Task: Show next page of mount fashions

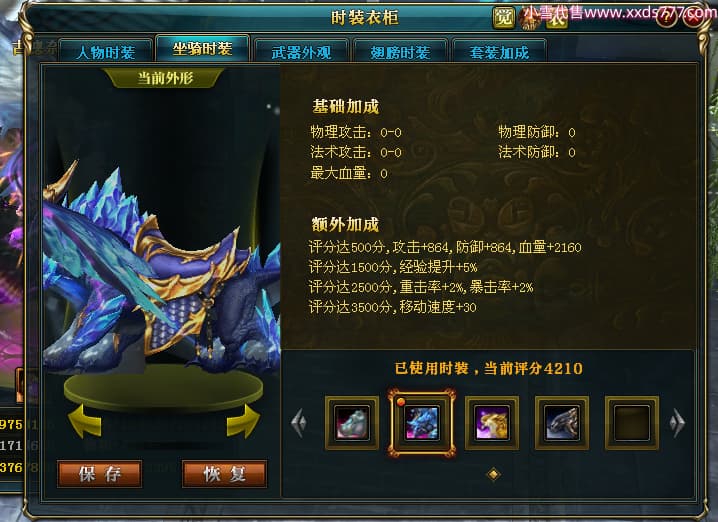Action: click(x=677, y=422)
